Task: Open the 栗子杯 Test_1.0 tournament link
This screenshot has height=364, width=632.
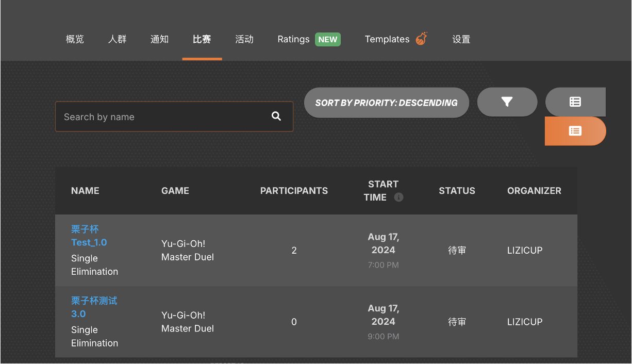Action: click(x=89, y=236)
